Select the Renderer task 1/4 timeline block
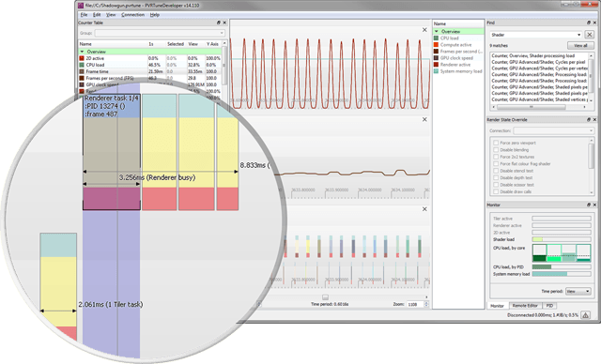The image size is (601, 364). (112, 152)
